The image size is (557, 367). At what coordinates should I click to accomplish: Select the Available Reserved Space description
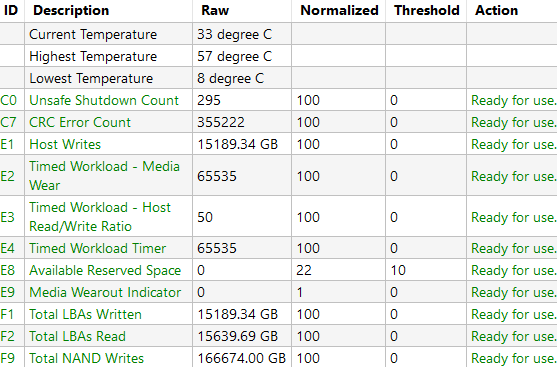pos(105,270)
